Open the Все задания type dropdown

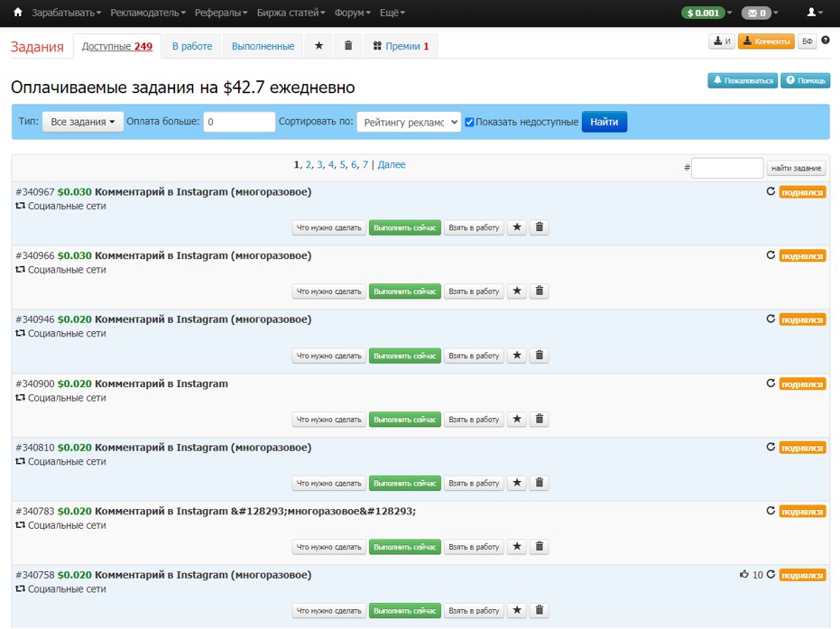click(82, 122)
